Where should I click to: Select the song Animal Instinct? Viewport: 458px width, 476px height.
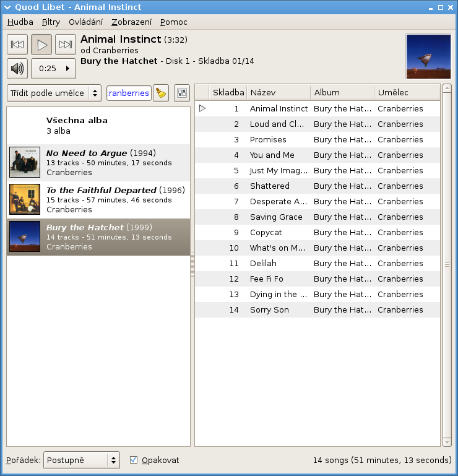tap(317, 109)
